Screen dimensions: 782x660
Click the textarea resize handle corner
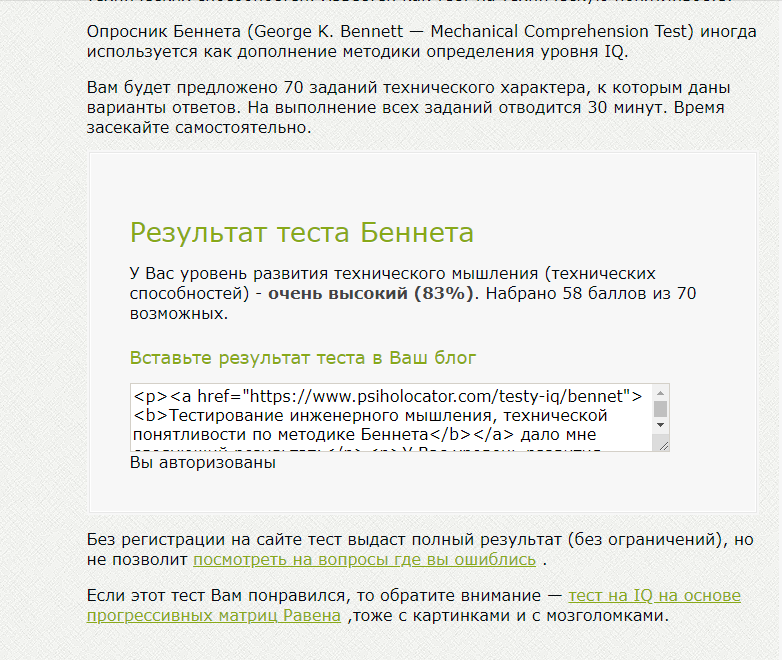point(663,445)
